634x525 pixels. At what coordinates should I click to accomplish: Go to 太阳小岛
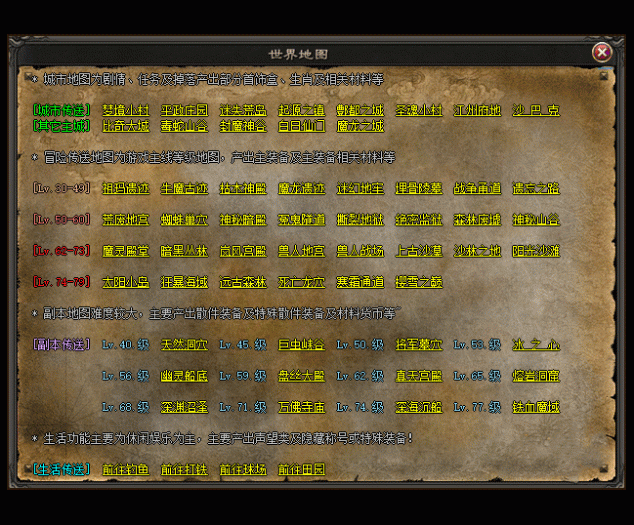[x=126, y=282]
